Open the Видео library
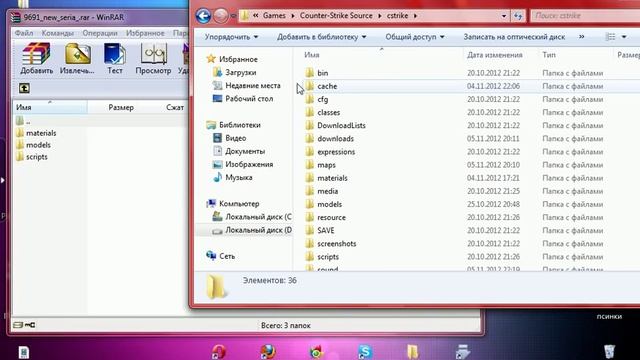This screenshot has height=360, width=640. [229, 138]
